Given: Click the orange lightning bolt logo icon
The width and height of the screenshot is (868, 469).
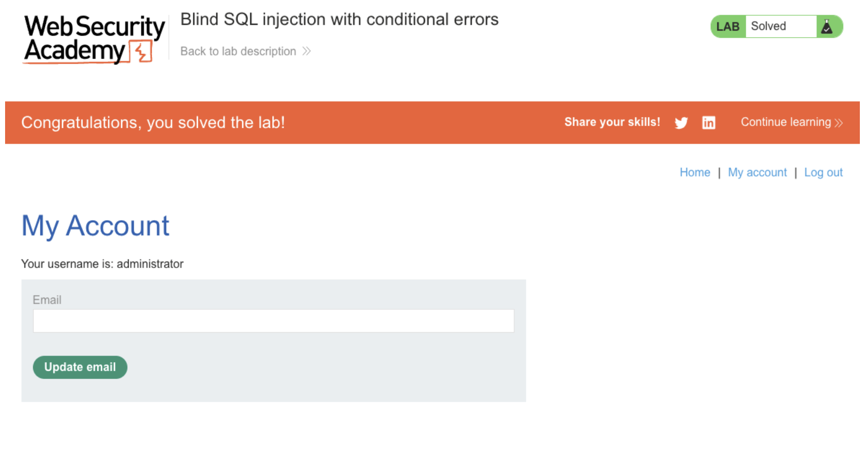Looking at the screenshot, I should (x=142, y=52).
